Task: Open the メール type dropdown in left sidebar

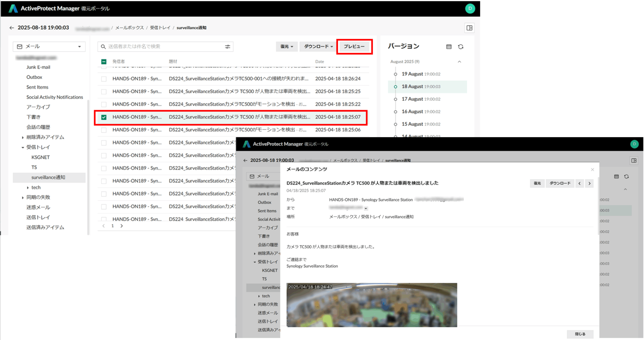Action: tap(49, 47)
